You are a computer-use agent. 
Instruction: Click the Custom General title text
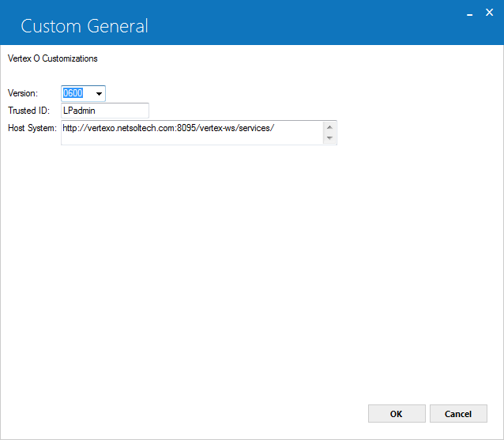click(x=85, y=26)
